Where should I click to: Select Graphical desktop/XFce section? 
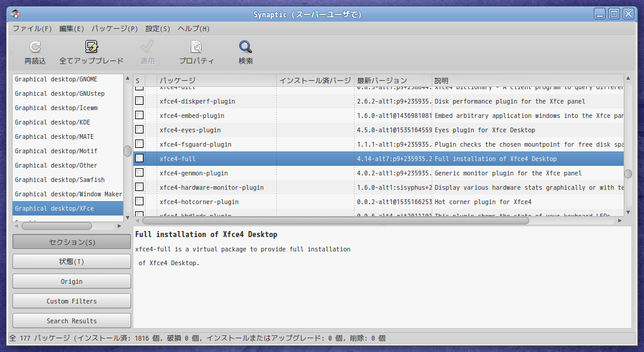[x=68, y=208]
